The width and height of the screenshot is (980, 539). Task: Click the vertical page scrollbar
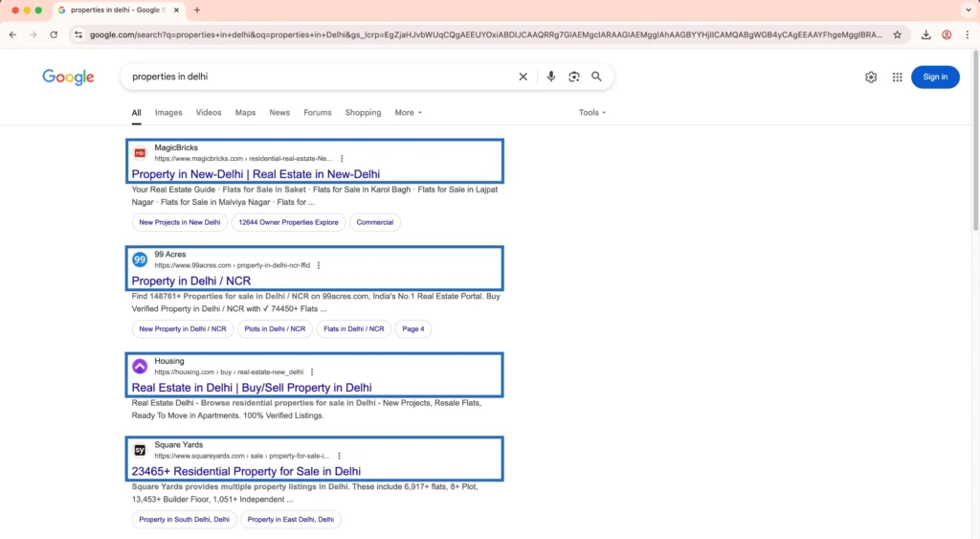pos(975,142)
